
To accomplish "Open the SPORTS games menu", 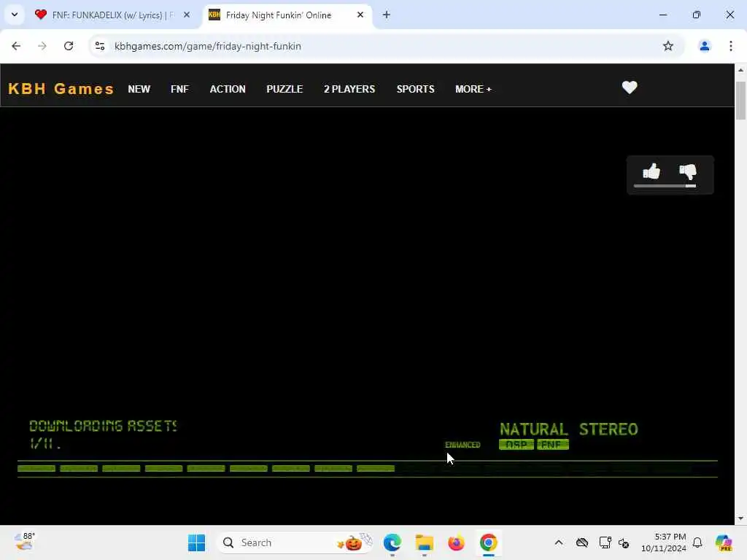I will pyautogui.click(x=415, y=89).
